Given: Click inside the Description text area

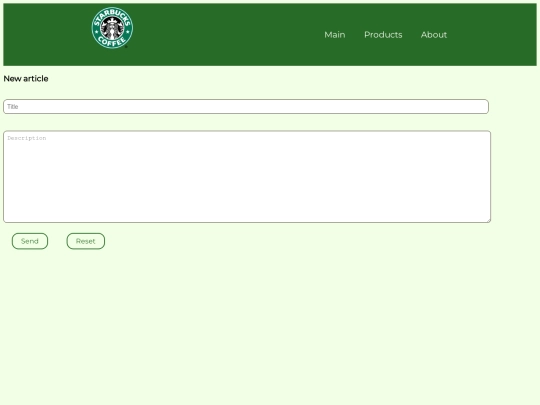Looking at the screenshot, I should 247,176.
